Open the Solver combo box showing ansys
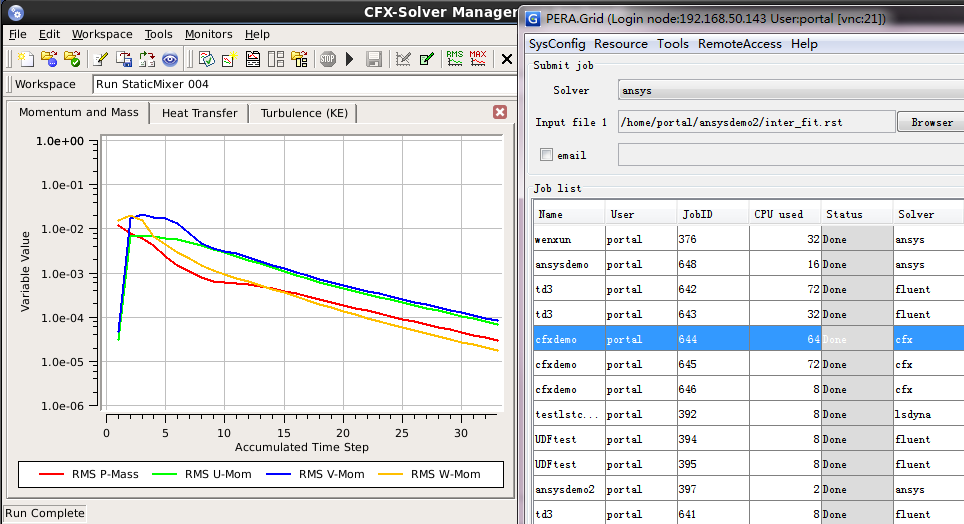The image size is (964, 524). point(791,90)
